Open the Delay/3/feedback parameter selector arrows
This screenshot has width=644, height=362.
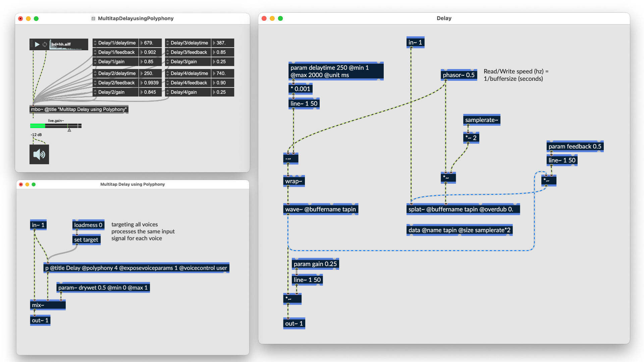(167, 52)
